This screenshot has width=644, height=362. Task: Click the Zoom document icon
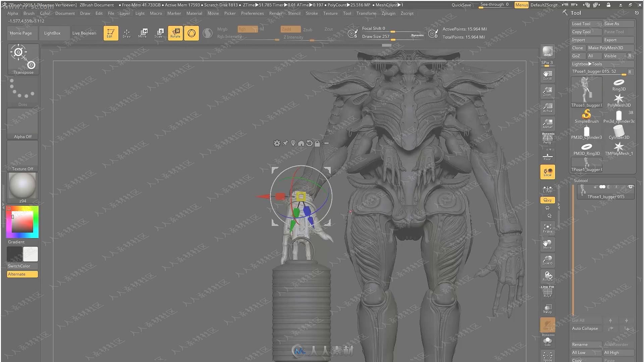click(547, 92)
